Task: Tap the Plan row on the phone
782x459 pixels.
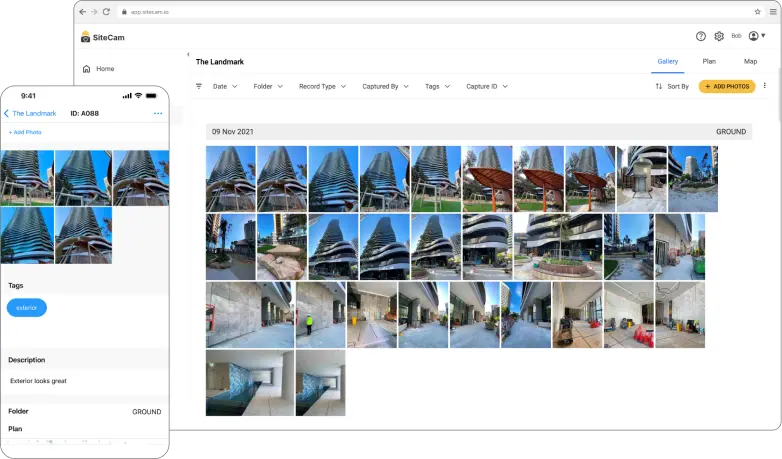Action: coord(85,429)
